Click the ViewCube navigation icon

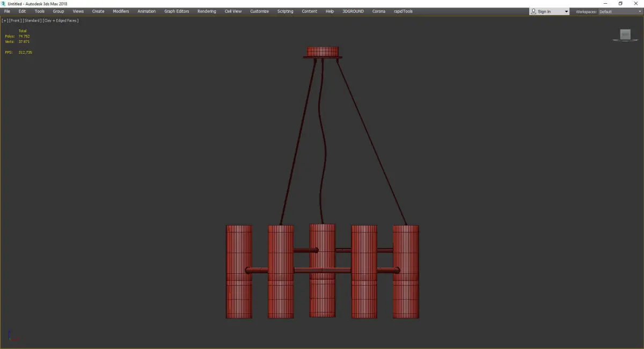tap(625, 35)
